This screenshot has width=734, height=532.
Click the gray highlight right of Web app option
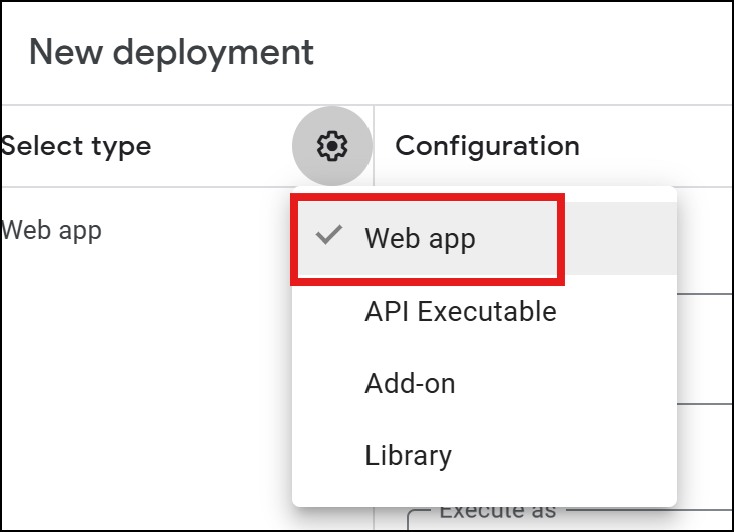621,238
